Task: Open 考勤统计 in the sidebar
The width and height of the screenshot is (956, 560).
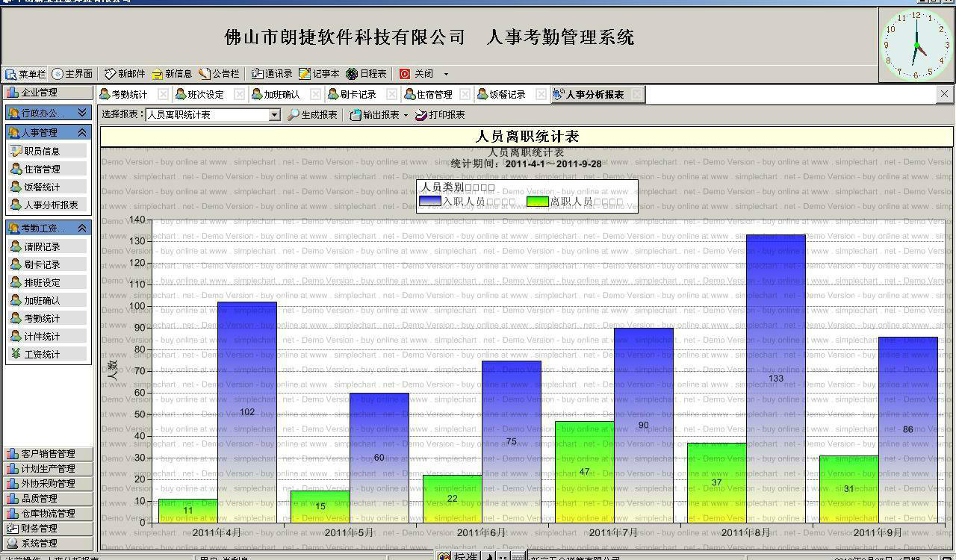Action: click(48, 318)
